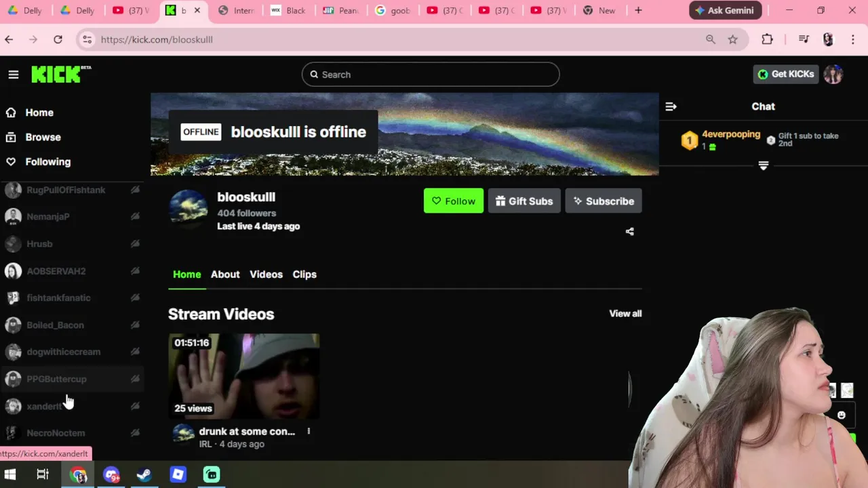This screenshot has height=488, width=868.
Task: Switch to the About tab
Action: 225,274
